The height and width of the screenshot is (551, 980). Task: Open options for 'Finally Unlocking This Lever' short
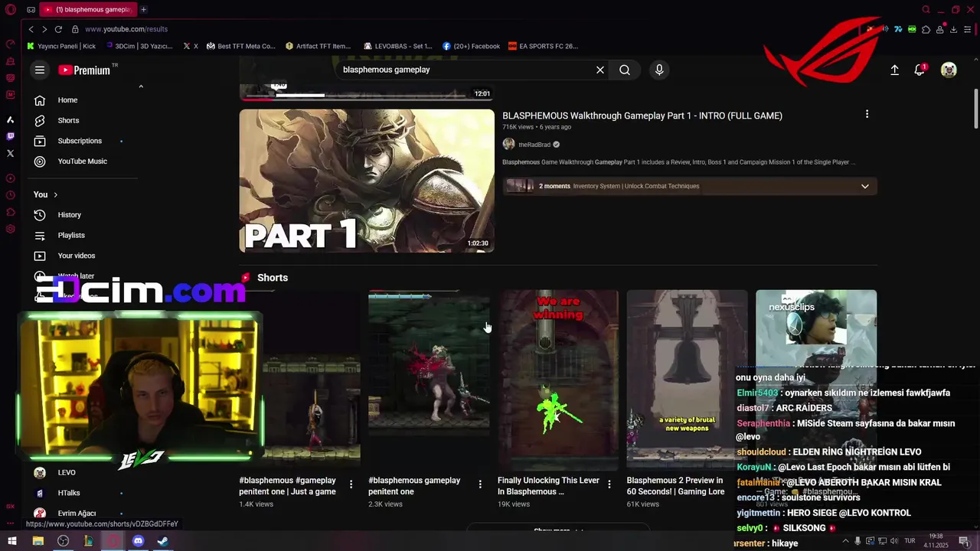[x=609, y=484]
